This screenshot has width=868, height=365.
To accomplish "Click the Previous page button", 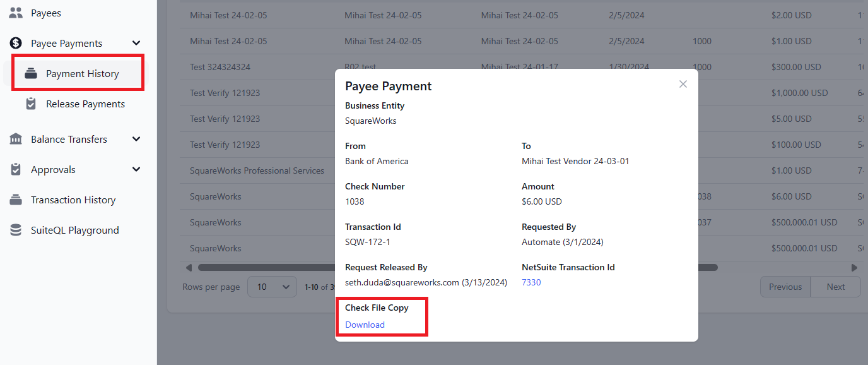I will [x=785, y=287].
